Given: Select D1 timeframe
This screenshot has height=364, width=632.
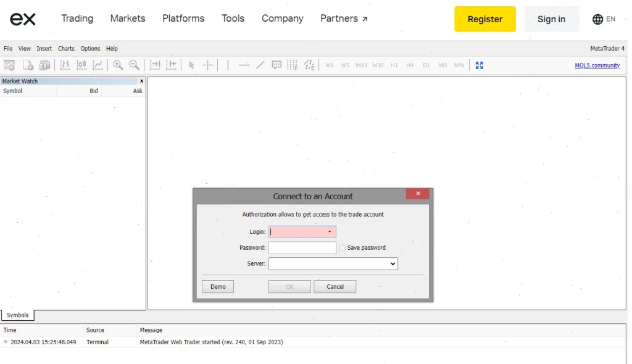Looking at the screenshot, I should point(426,65).
